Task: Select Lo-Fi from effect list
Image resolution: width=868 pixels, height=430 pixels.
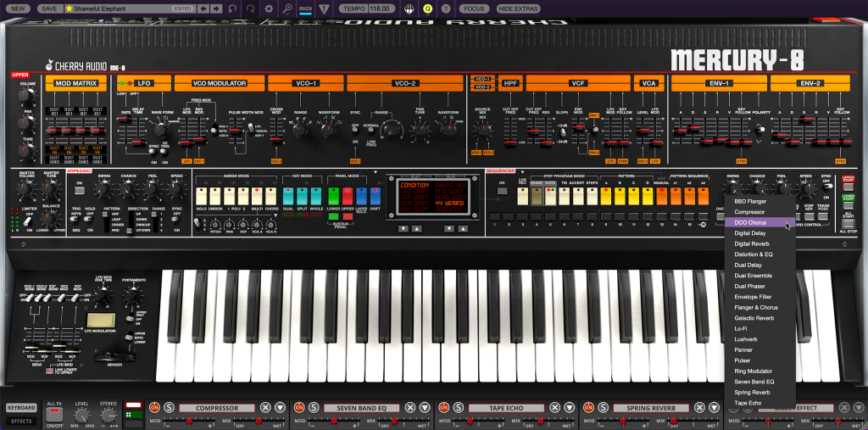Action: pyautogui.click(x=759, y=328)
